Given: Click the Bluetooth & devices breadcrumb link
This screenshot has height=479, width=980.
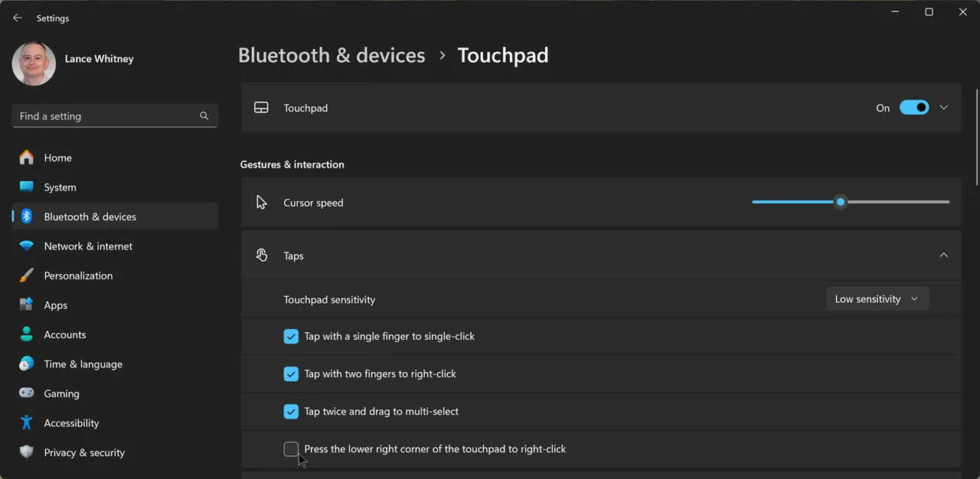Looking at the screenshot, I should [332, 54].
